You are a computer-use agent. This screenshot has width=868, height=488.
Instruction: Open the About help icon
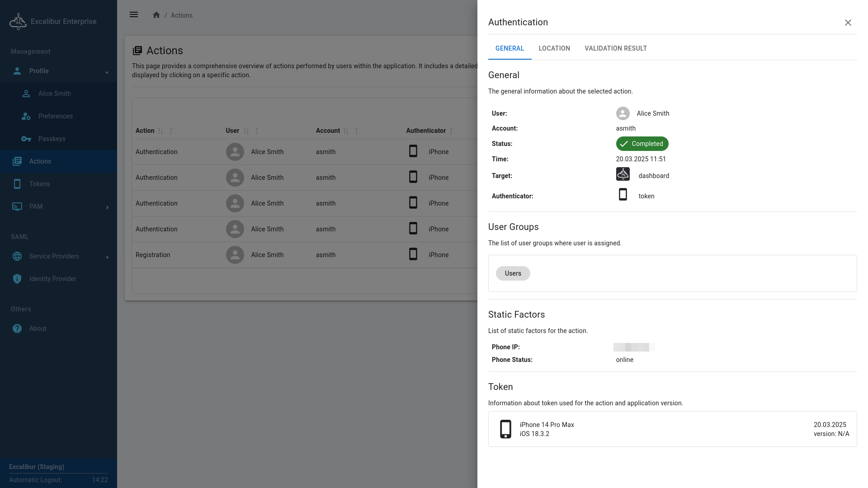click(17, 328)
